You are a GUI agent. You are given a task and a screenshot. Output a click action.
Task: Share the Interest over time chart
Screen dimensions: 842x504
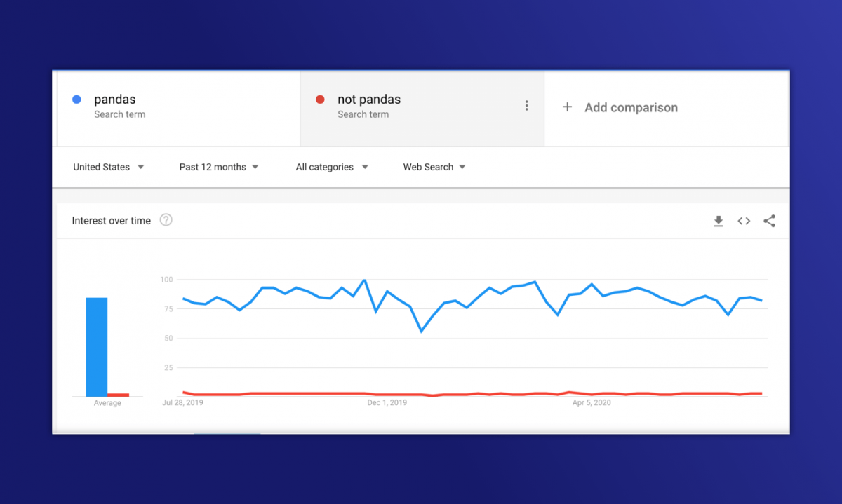click(x=769, y=221)
